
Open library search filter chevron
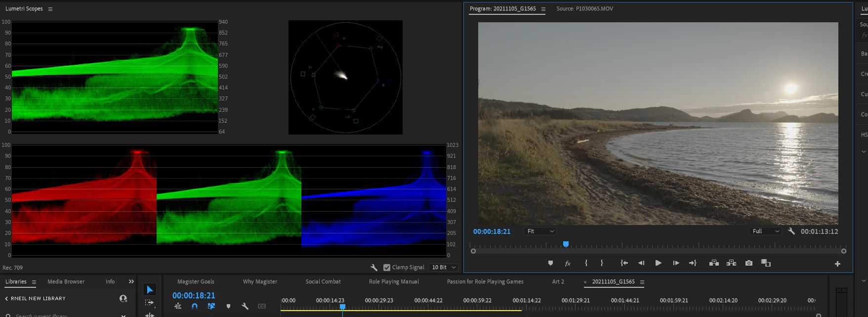[x=124, y=315]
